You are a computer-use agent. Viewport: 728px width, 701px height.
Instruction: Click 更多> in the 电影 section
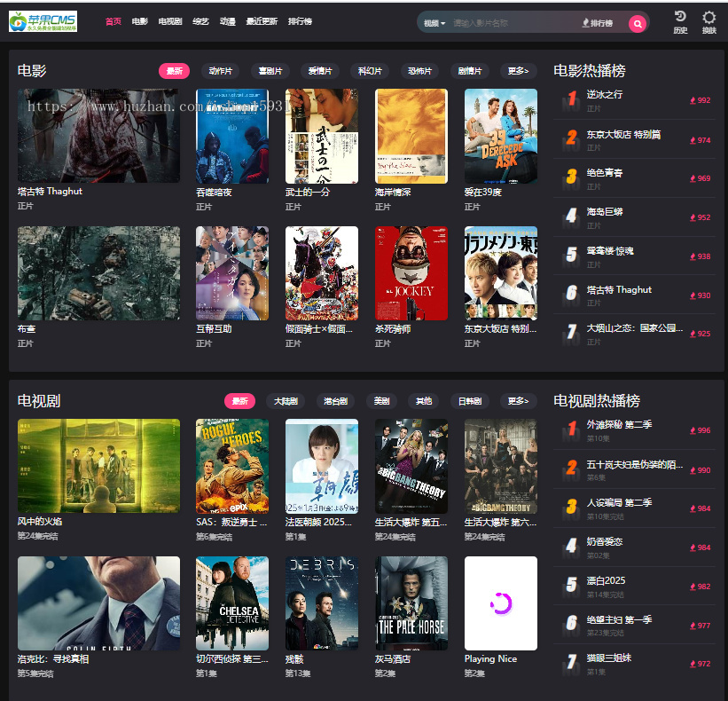[519, 71]
